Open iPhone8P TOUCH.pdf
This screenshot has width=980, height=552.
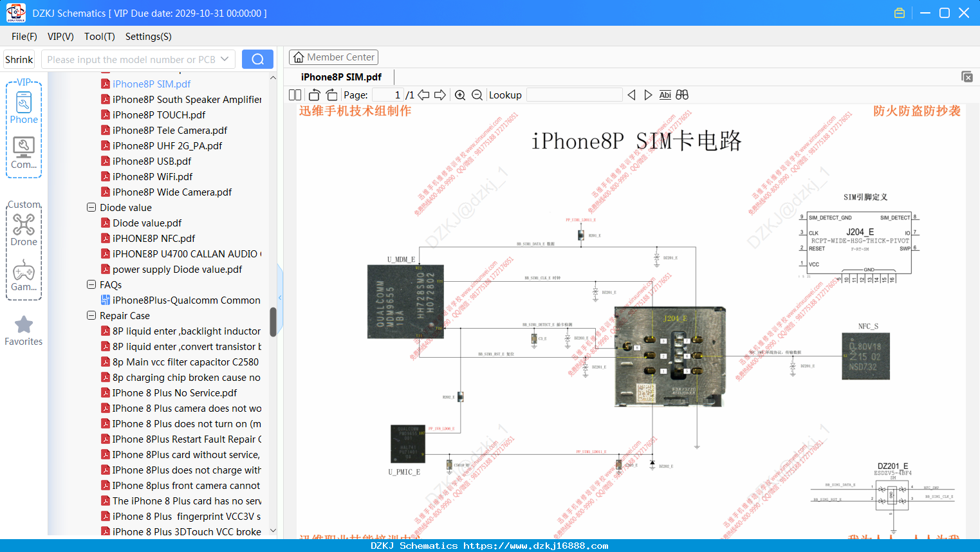[x=159, y=115]
